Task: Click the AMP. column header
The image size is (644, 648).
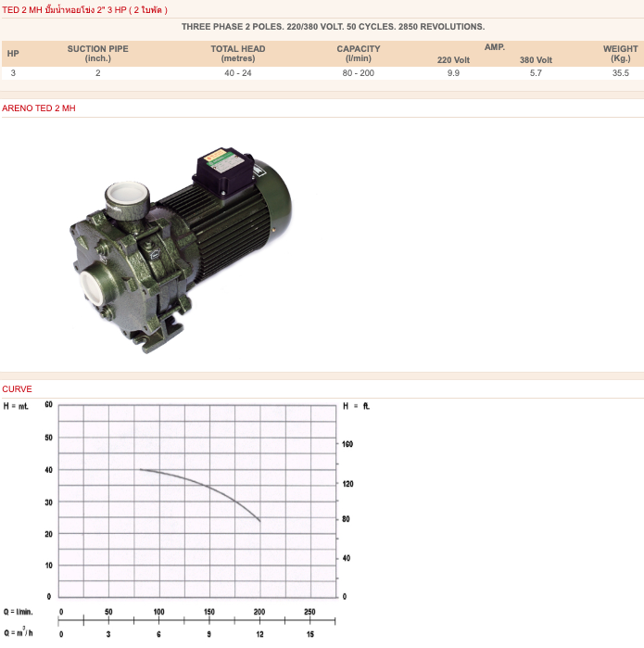Action: (495, 47)
